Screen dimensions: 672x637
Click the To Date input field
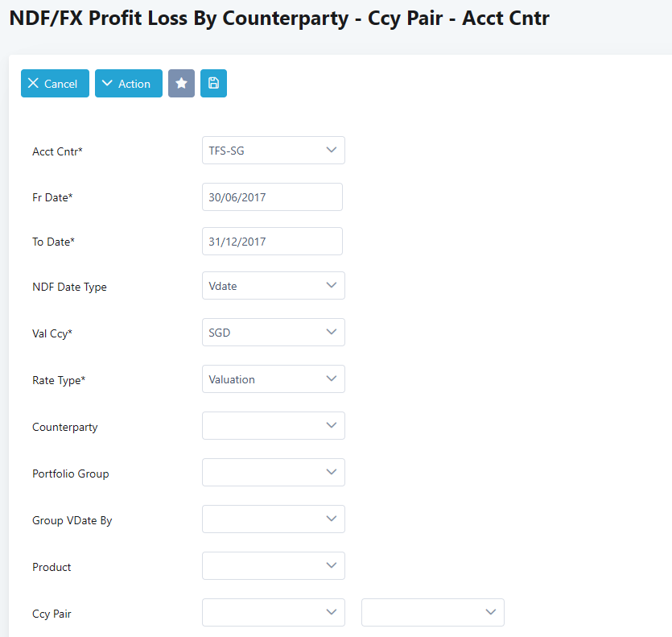click(272, 242)
